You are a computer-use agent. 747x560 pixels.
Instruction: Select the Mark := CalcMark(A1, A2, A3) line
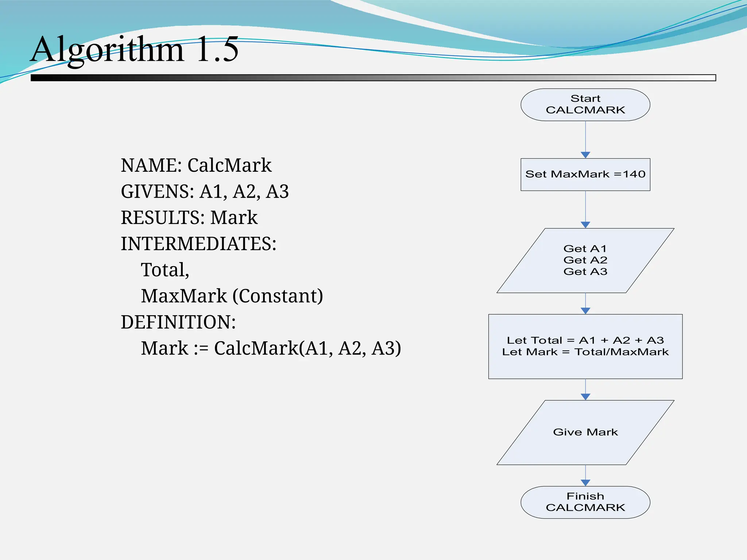tap(271, 349)
